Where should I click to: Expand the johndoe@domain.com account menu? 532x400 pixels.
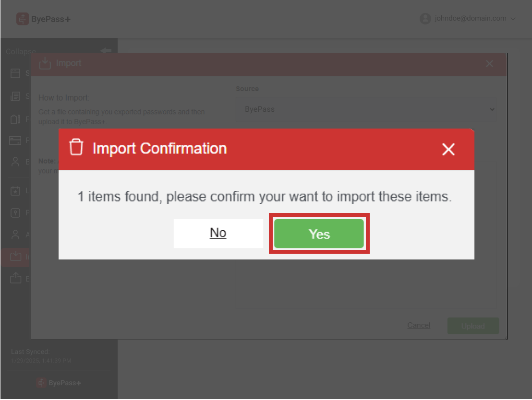(468, 18)
